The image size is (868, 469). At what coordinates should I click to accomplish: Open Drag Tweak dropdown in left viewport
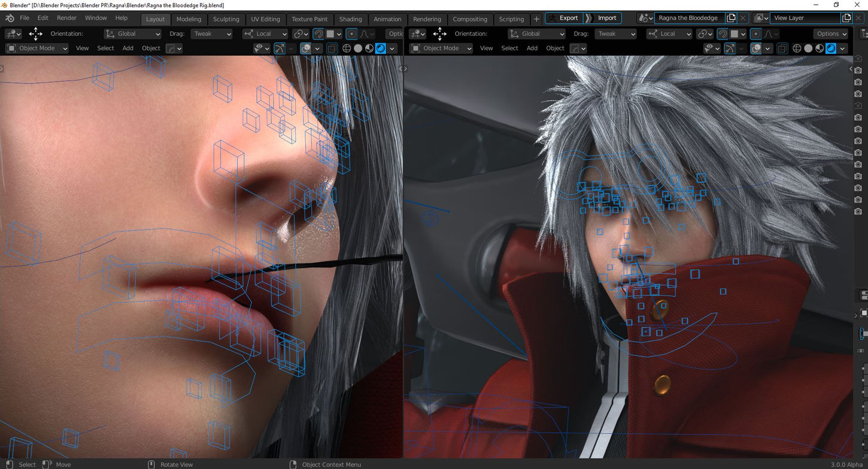pyautogui.click(x=212, y=33)
